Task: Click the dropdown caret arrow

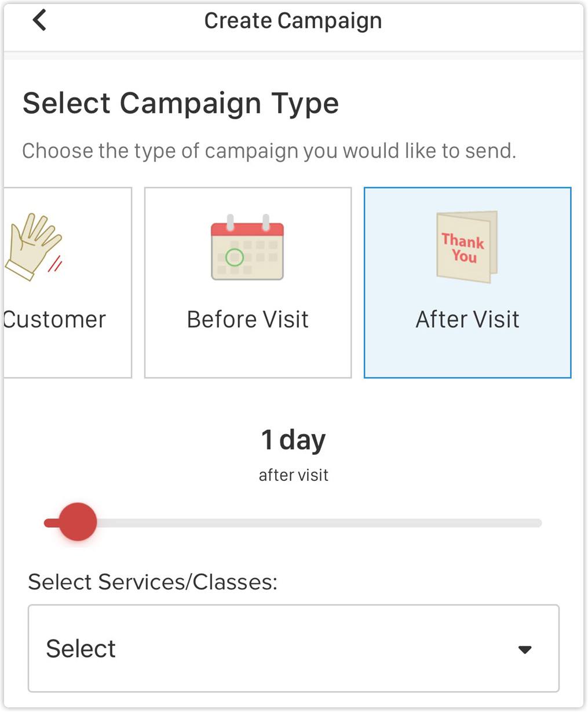Action: coord(525,649)
